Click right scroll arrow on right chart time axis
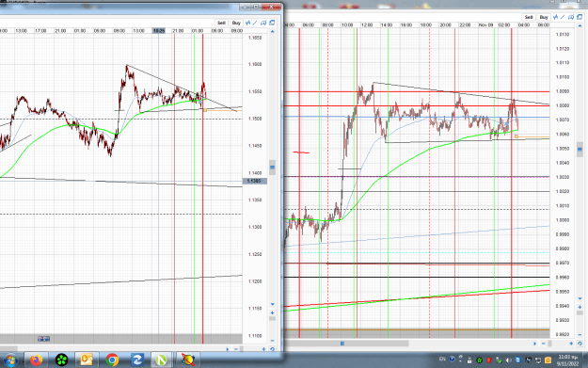Screen dimensions: 588x368 [x=534, y=344]
